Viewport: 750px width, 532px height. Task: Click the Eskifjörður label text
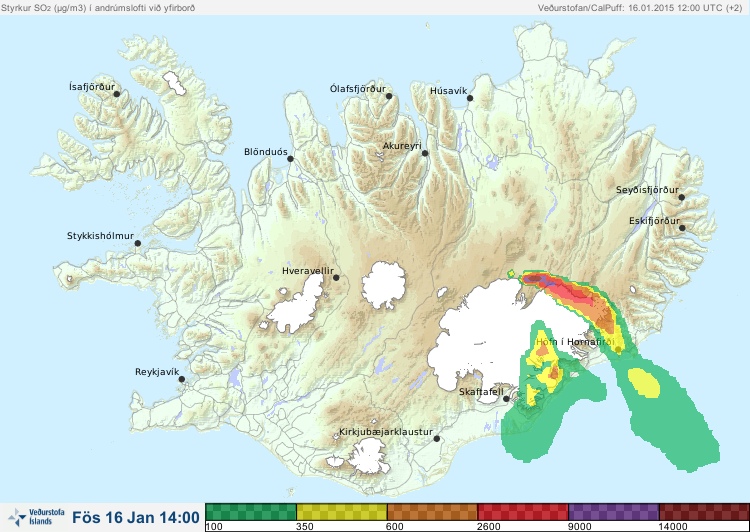point(654,221)
